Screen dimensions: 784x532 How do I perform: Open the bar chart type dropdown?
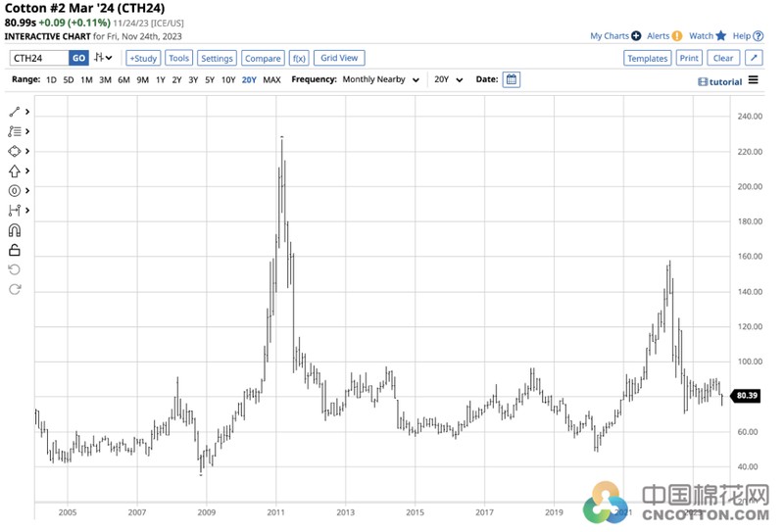103,58
